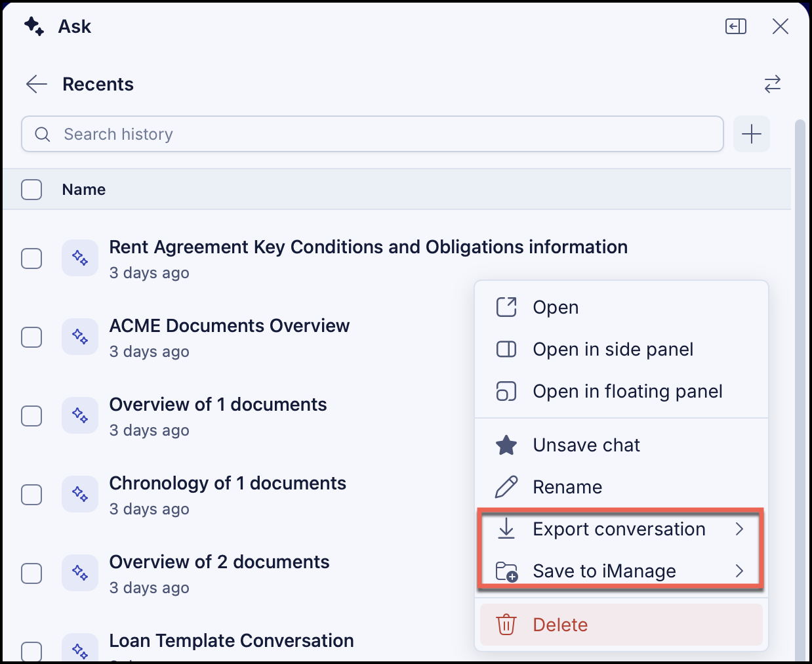Expand the Export conversation submenu

pos(621,529)
